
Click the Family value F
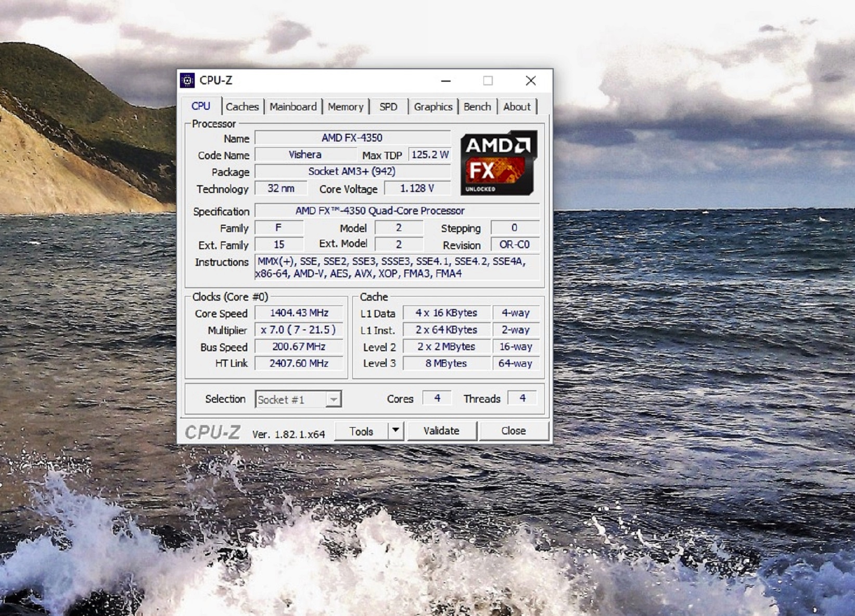click(x=279, y=228)
